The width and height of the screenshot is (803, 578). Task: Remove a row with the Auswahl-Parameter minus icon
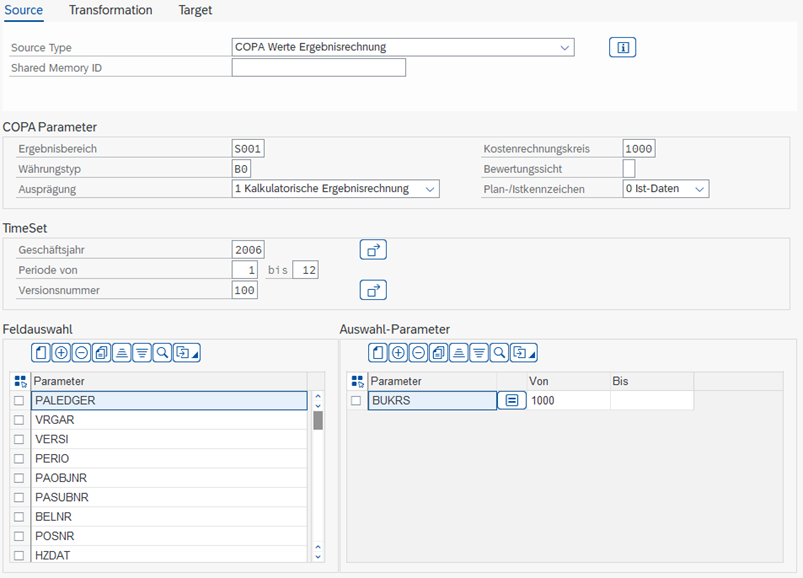click(x=418, y=353)
